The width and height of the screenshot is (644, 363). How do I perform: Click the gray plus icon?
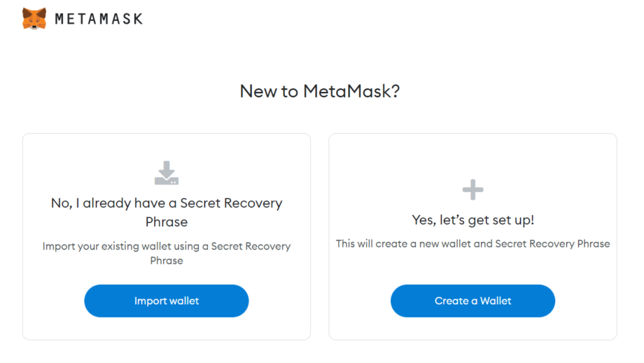tap(473, 189)
